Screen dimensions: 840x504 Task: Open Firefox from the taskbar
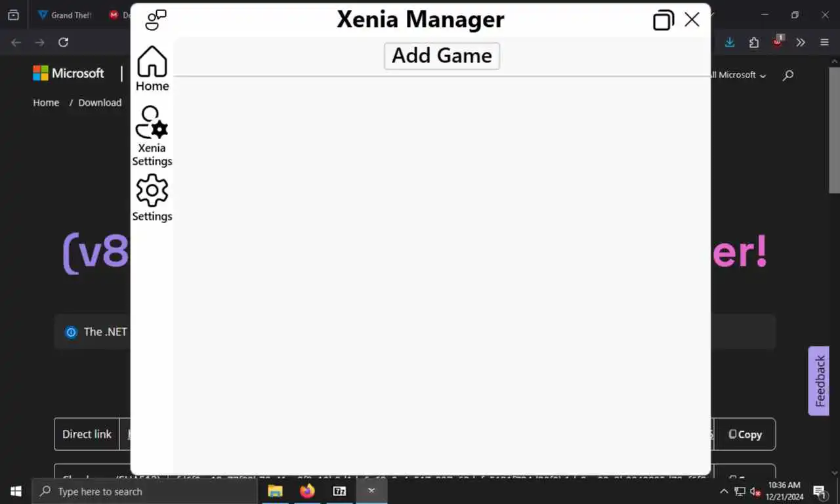tap(307, 491)
